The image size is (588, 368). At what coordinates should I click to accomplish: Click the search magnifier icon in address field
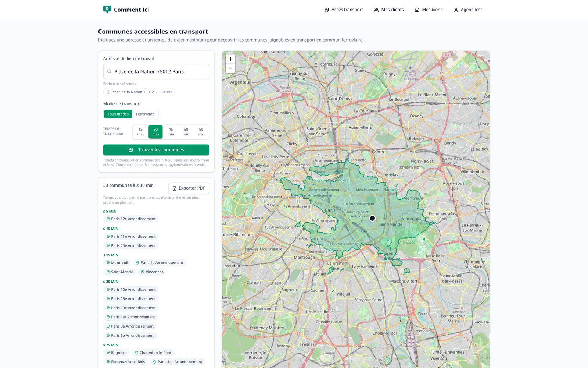(x=109, y=71)
